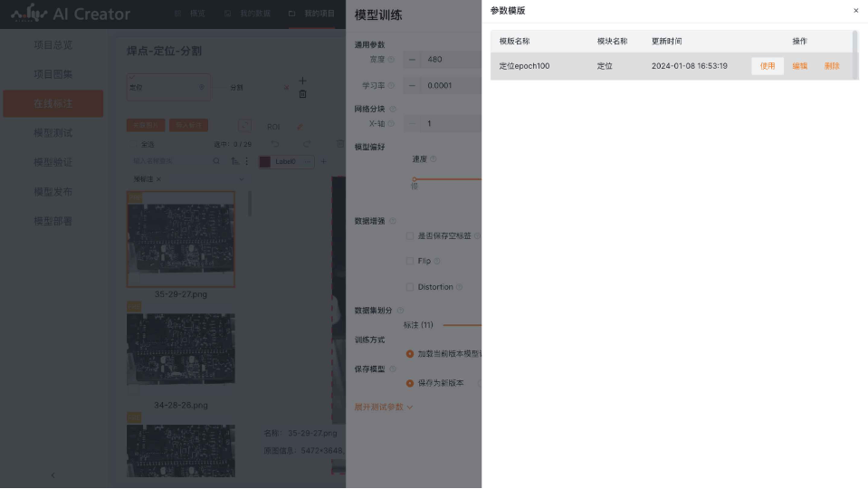This screenshot has width=868, height=489.
Task: Click the help icon next to 学习率
Action: [391, 85]
